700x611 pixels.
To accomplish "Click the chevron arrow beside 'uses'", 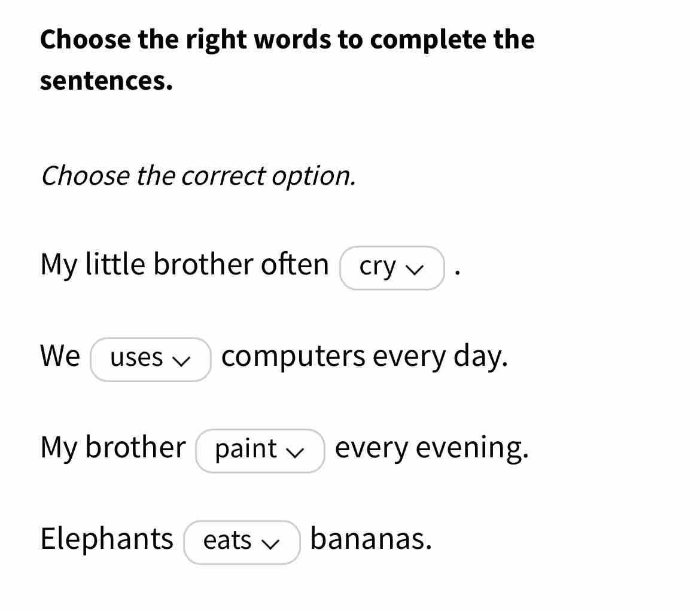I will [x=181, y=361].
